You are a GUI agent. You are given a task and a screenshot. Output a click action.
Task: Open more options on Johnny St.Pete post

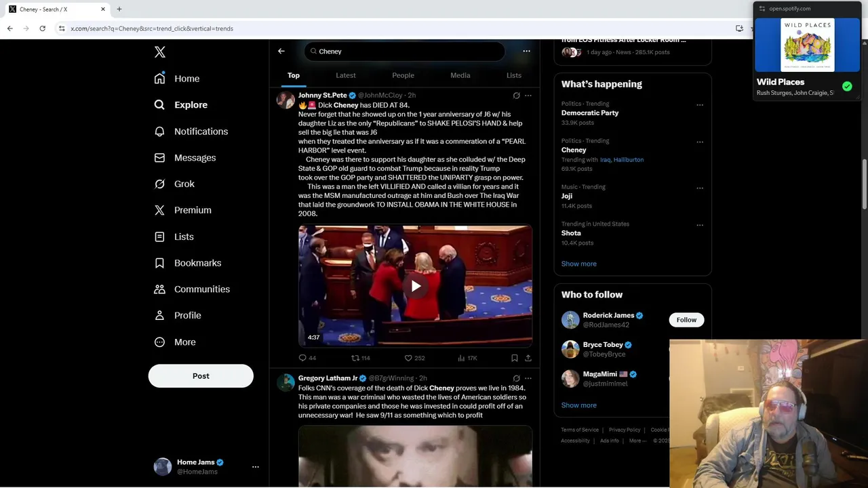(x=528, y=96)
